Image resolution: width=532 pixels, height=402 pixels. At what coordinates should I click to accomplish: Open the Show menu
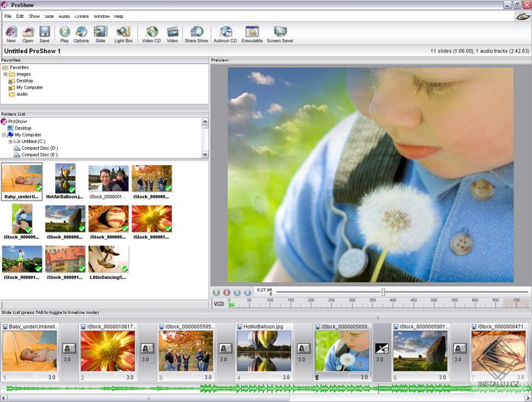click(34, 16)
